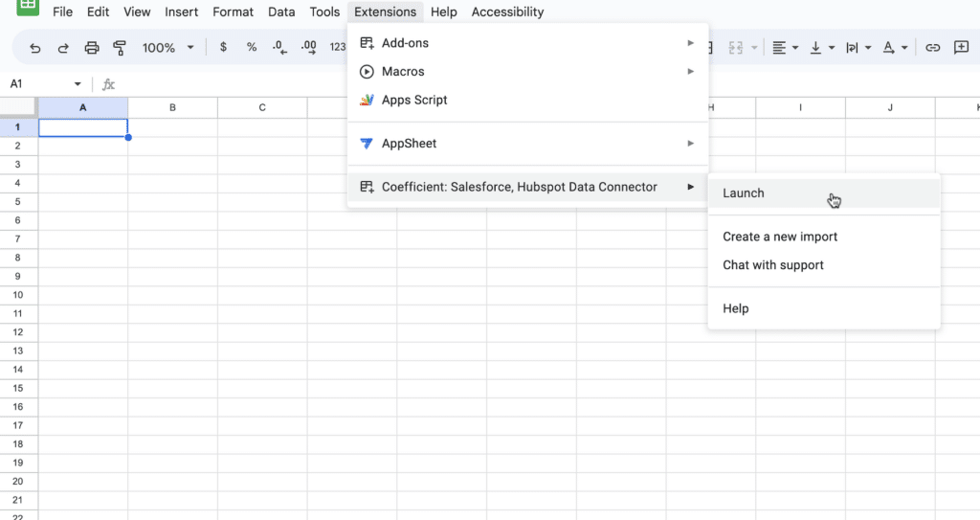Viewport: 980px width, 520px height.
Task: Open the Name box dropdown arrow
Action: click(x=78, y=84)
